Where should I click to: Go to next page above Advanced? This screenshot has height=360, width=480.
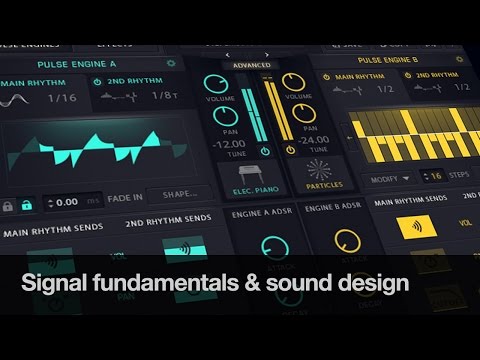pos(267,54)
